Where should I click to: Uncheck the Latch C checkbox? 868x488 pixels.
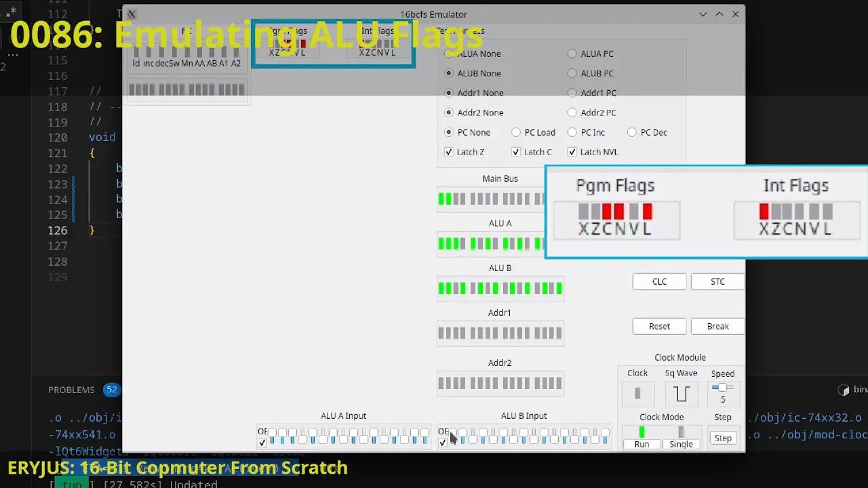[516, 152]
